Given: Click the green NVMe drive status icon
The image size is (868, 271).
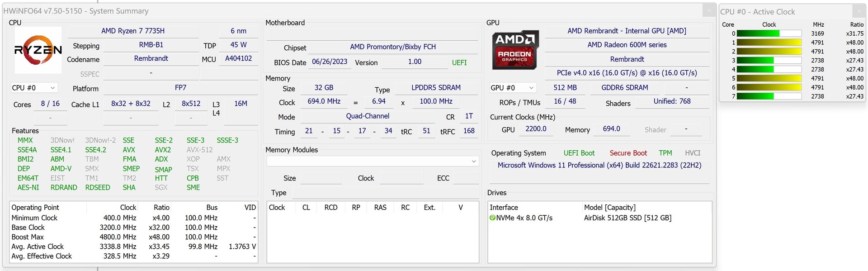Looking at the screenshot, I should (x=492, y=218).
